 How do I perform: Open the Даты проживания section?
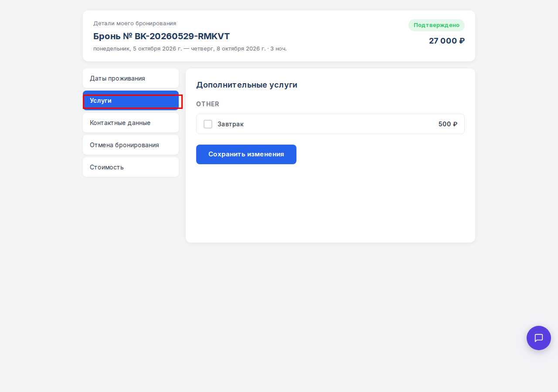pos(131,78)
